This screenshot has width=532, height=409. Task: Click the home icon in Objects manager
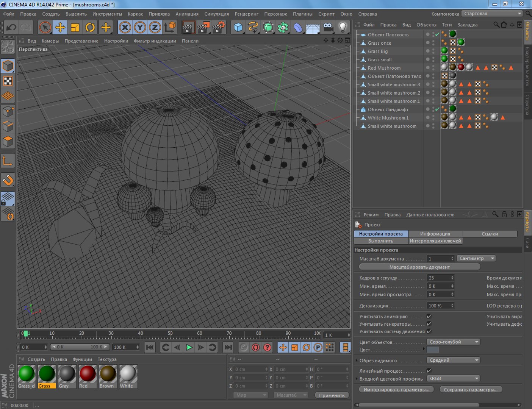[x=504, y=25]
